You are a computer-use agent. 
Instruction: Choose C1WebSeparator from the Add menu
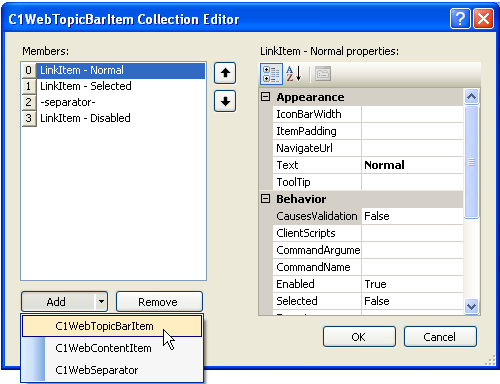[x=112, y=370]
